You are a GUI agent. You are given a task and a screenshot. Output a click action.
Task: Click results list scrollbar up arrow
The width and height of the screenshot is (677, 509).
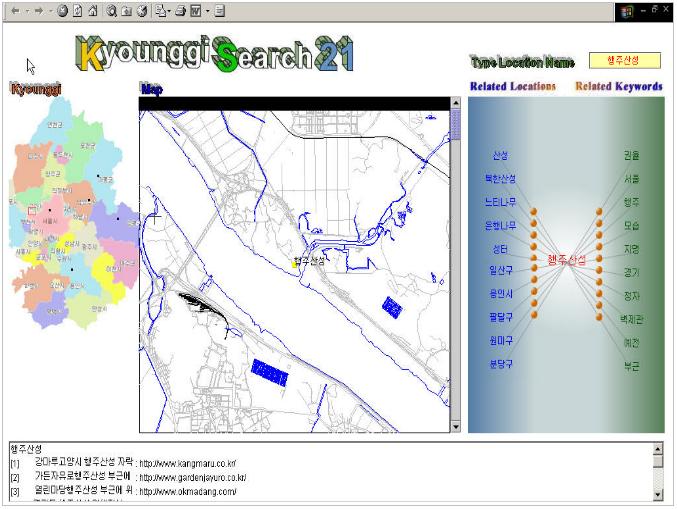[658, 449]
